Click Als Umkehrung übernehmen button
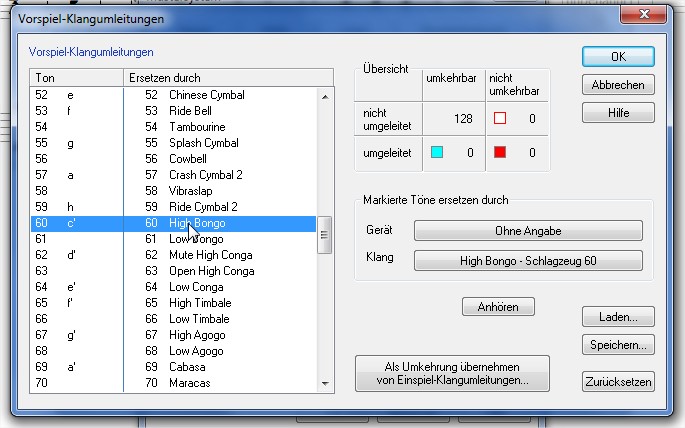 pos(452,373)
